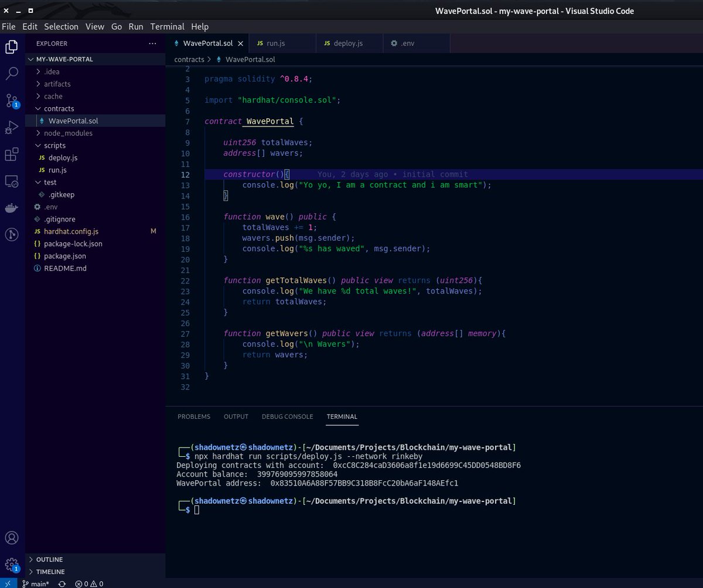Open .gitignore in the file tree
Image resolution: width=703 pixels, height=588 pixels.
coord(95,219)
